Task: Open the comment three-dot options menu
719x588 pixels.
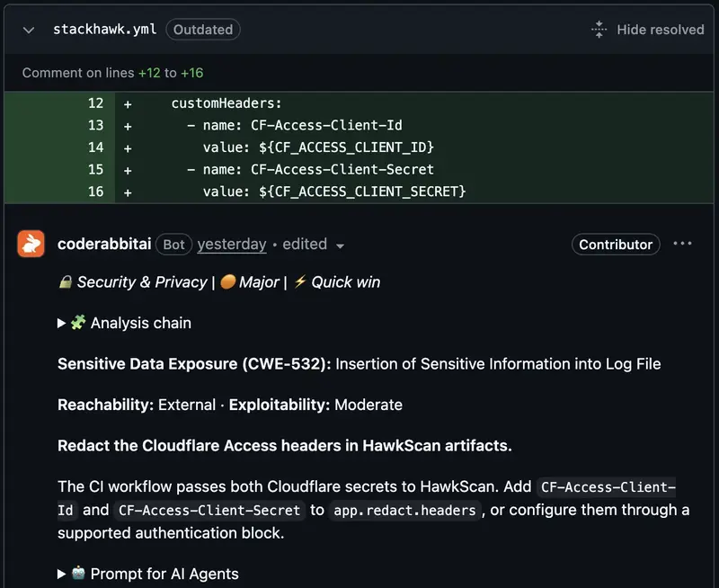Action: tap(682, 244)
